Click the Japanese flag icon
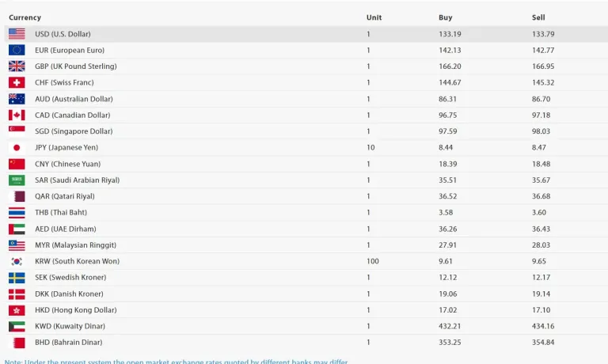 coord(17,148)
